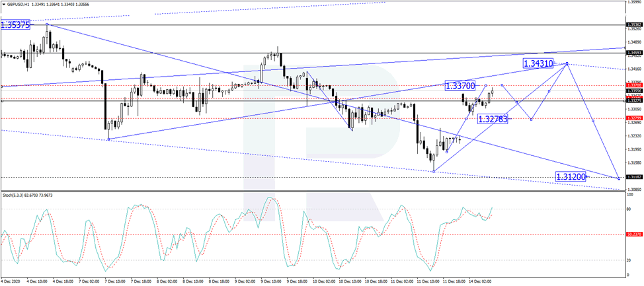644x286 pixels.
Task: Select the 1.31200 downside target label
Action: 571,177
